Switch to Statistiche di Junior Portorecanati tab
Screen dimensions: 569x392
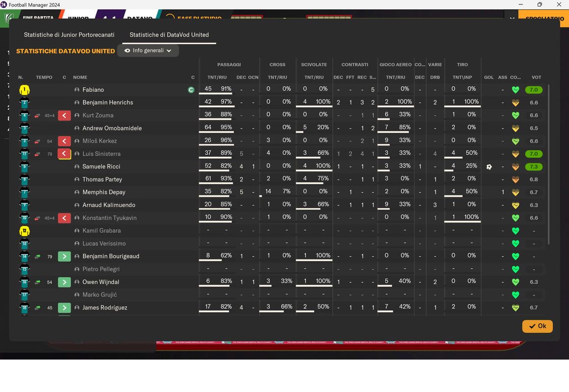coord(69,35)
